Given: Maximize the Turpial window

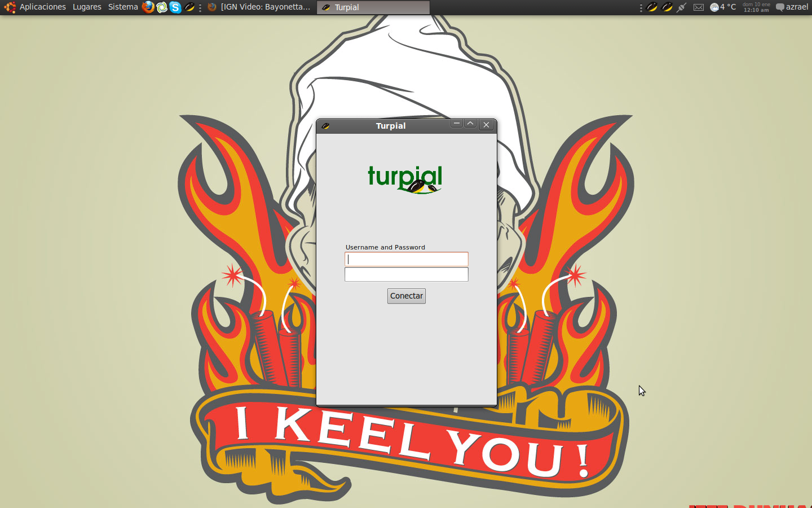Looking at the screenshot, I should point(470,124).
